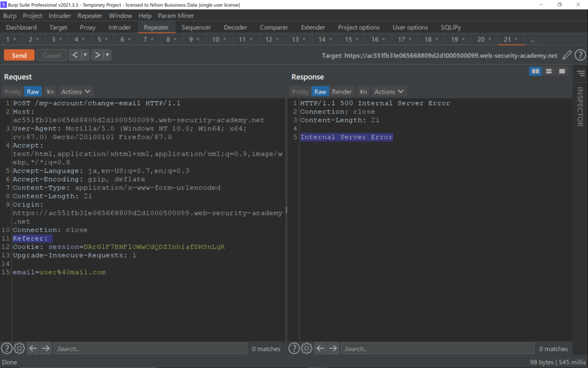
Task: Open the Sequencer tab
Action: pos(196,27)
